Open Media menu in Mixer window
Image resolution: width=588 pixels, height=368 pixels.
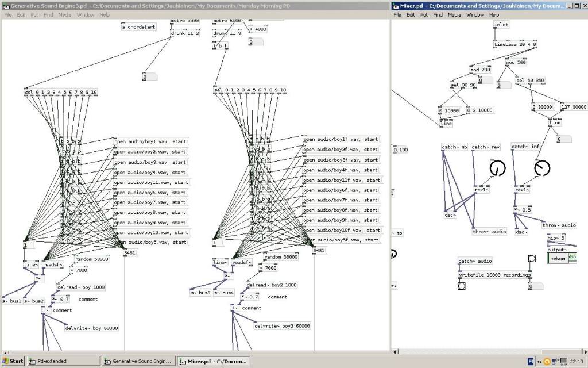454,14
